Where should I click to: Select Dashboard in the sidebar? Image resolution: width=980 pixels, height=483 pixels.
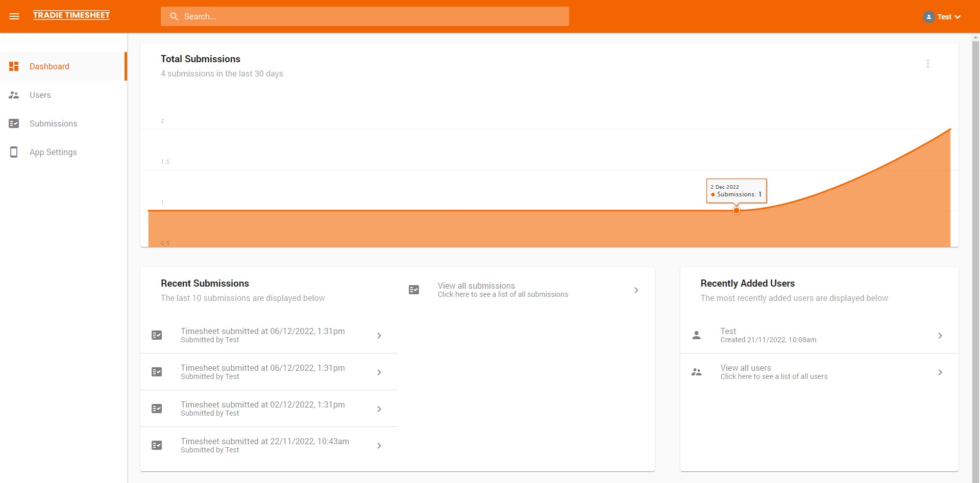pyautogui.click(x=49, y=66)
